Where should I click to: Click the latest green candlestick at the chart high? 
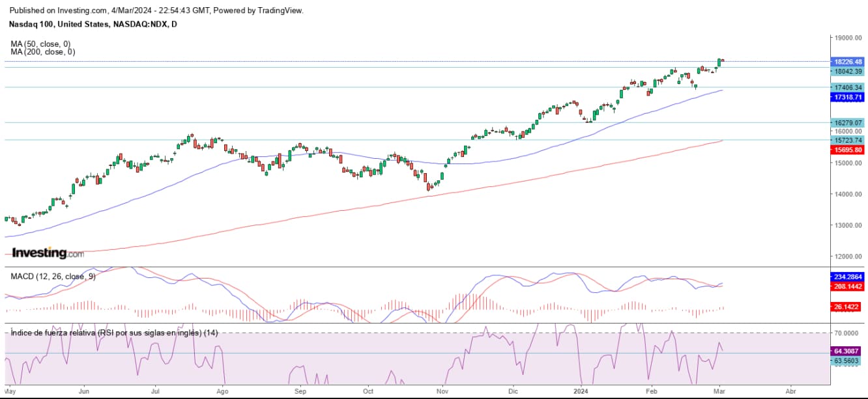click(719, 62)
